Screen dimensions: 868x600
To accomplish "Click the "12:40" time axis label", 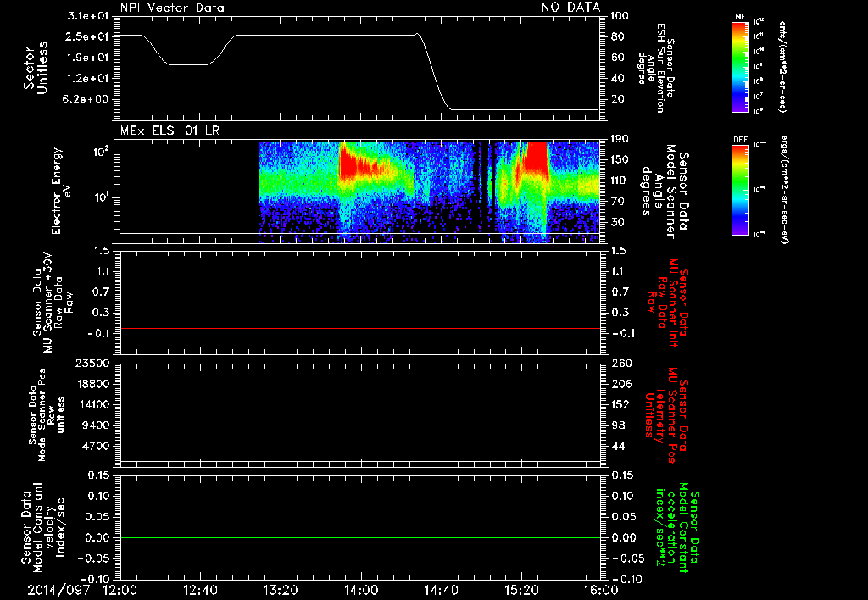I will (200, 590).
